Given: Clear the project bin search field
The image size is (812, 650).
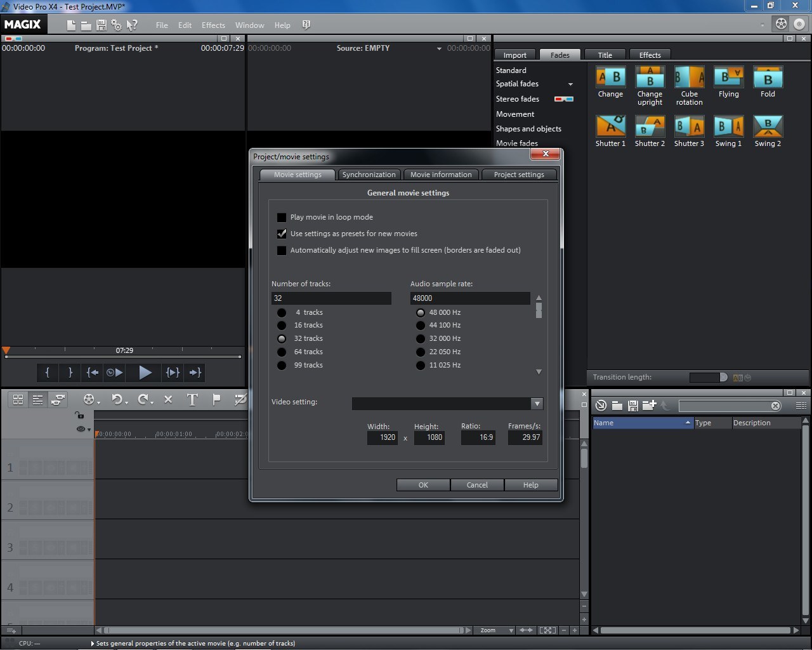Looking at the screenshot, I should 775,406.
